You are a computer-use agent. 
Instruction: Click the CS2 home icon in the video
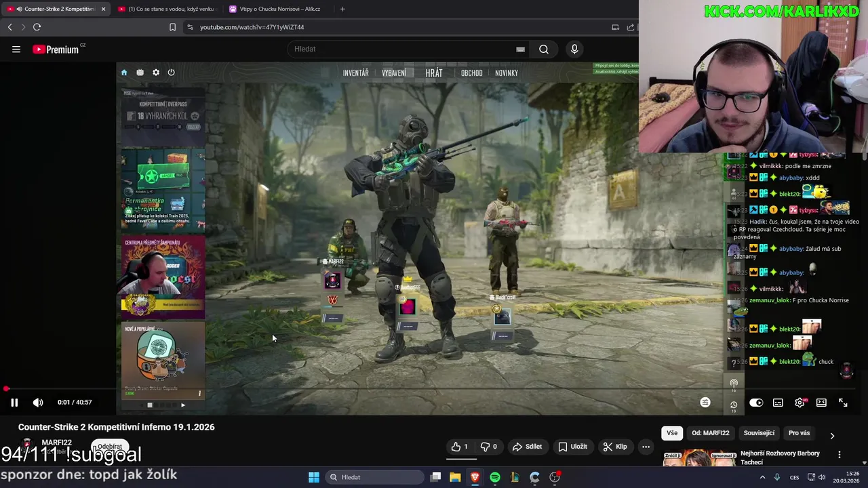tap(124, 73)
